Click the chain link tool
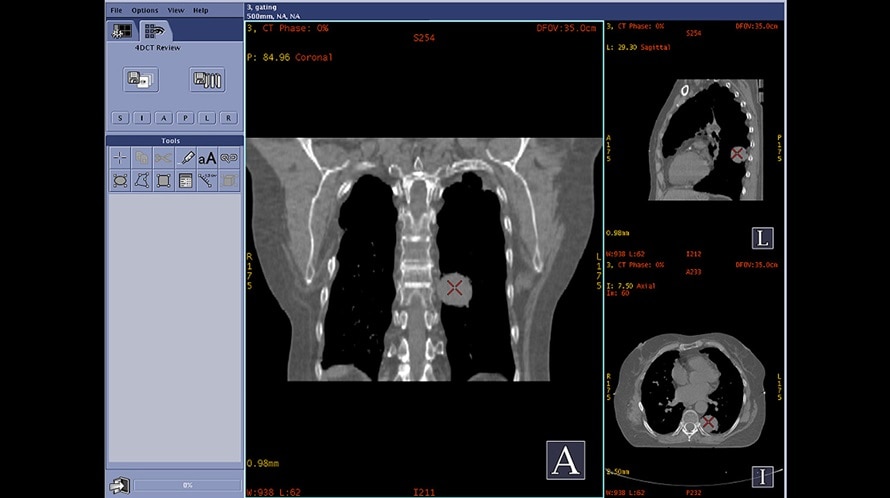 [229, 158]
